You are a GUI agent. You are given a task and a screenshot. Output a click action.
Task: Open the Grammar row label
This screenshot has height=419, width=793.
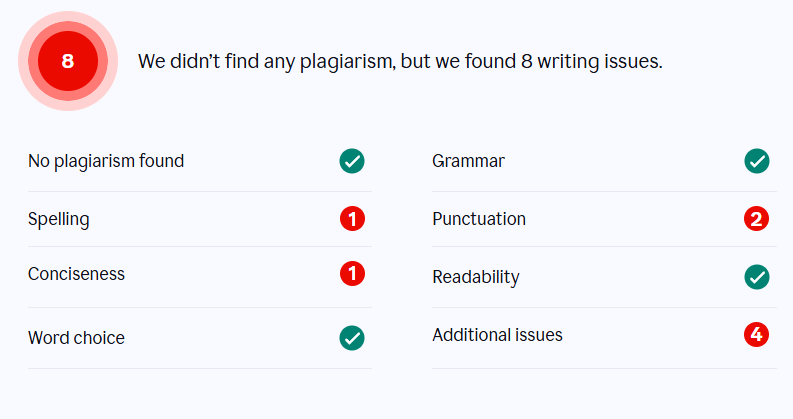point(468,161)
